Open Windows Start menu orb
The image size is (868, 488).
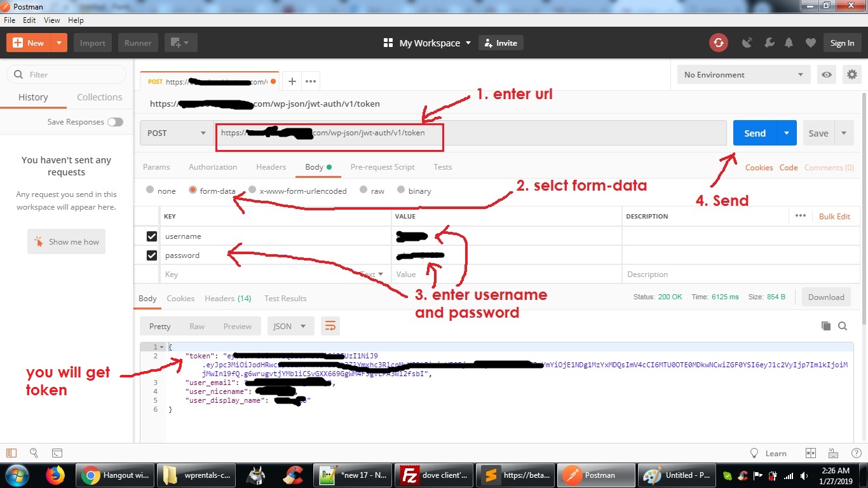pyautogui.click(x=16, y=475)
